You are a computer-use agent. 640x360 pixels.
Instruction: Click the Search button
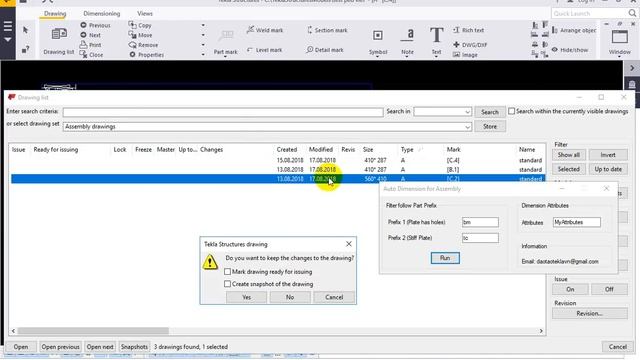[489, 112]
